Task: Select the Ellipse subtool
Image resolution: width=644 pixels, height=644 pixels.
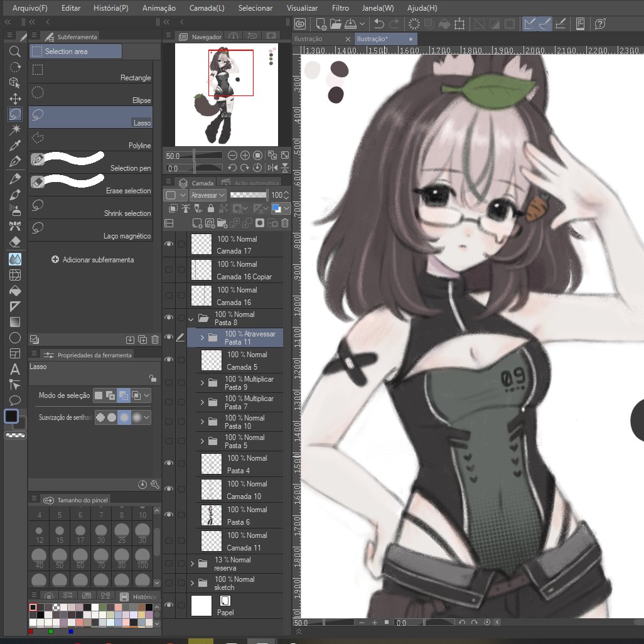Action: 91,95
